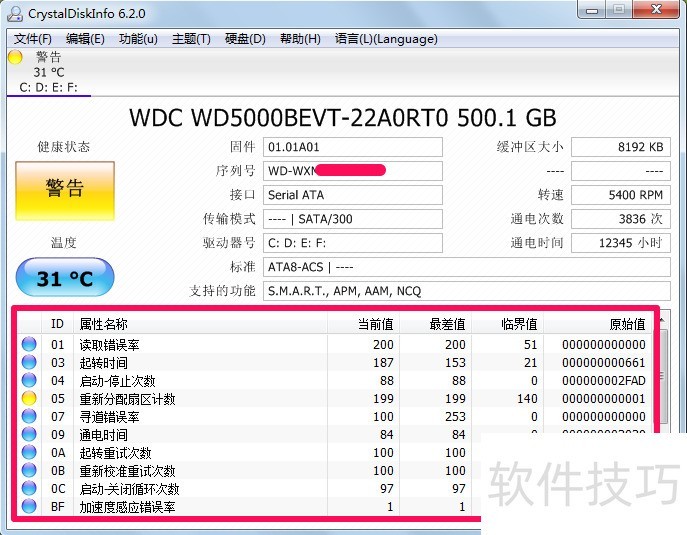Open the 语言(L)(Language) menu
This screenshot has height=535, width=687.
(x=386, y=39)
